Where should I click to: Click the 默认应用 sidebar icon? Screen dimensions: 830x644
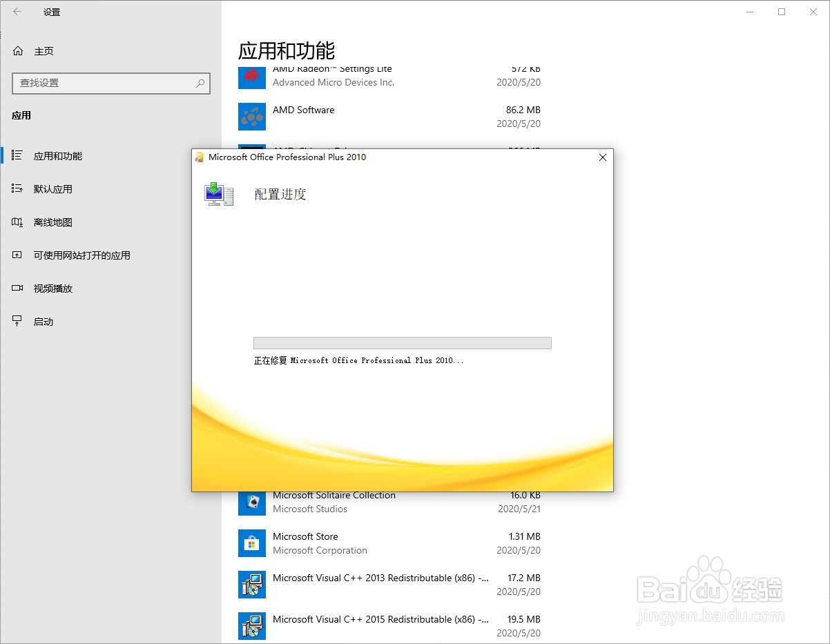[18, 189]
